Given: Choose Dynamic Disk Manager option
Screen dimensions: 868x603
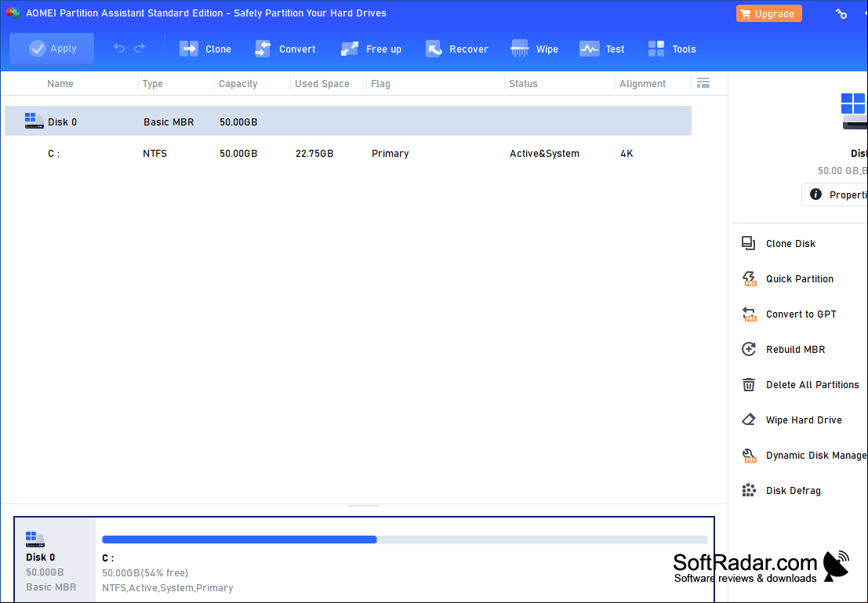Looking at the screenshot, I should [816, 455].
